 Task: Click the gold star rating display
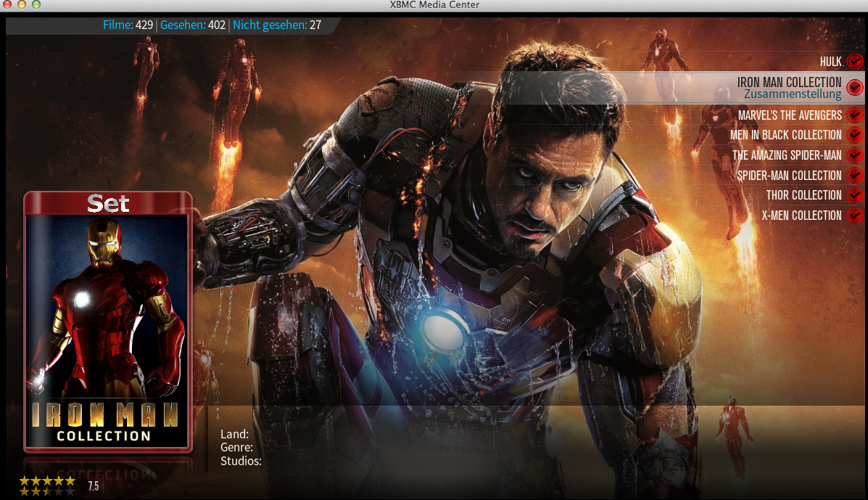tap(48, 485)
